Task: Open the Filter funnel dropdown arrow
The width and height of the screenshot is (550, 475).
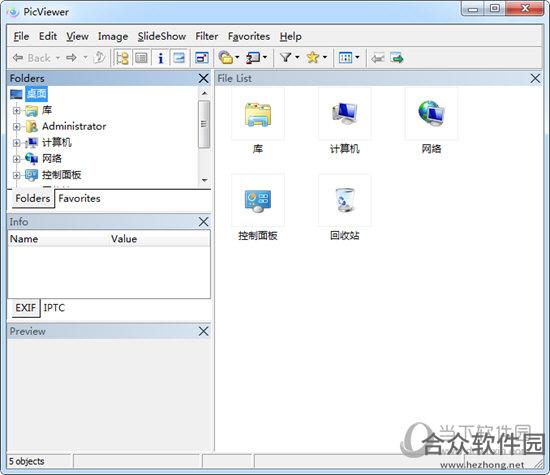Action: 297,58
